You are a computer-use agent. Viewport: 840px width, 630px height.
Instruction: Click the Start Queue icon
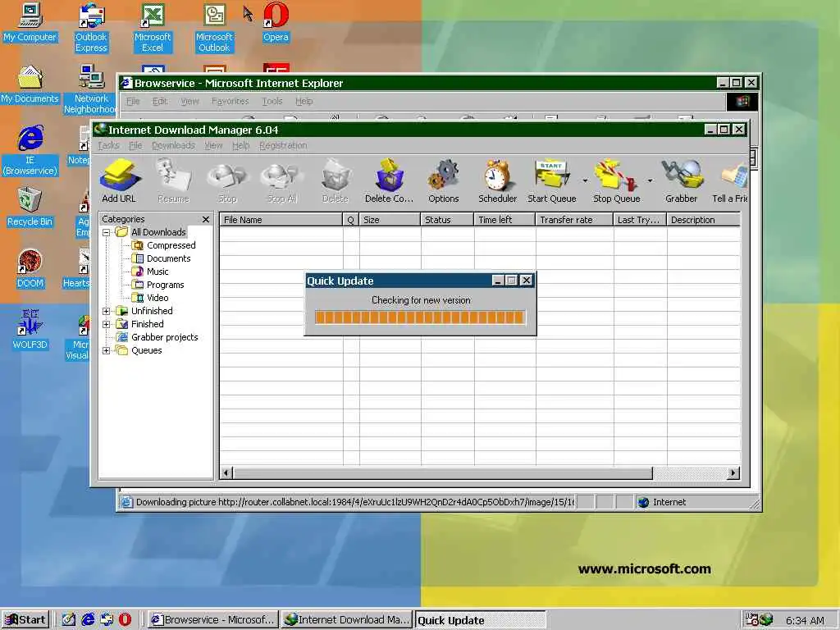(x=552, y=180)
